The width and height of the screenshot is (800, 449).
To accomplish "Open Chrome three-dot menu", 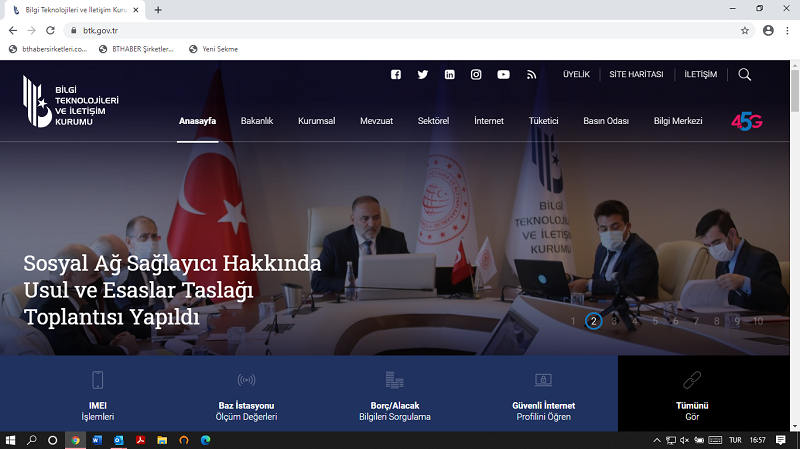I will point(787,31).
